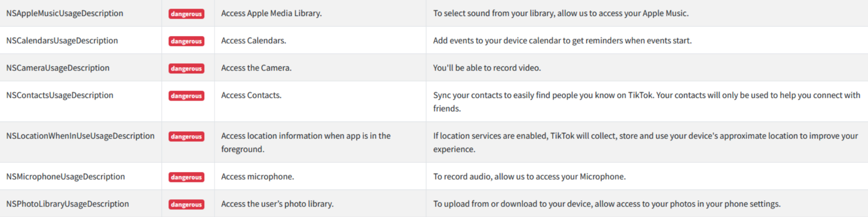Select the NSCalendarsUsageDescription permission name
This screenshot has height=217, width=868.
62,40
